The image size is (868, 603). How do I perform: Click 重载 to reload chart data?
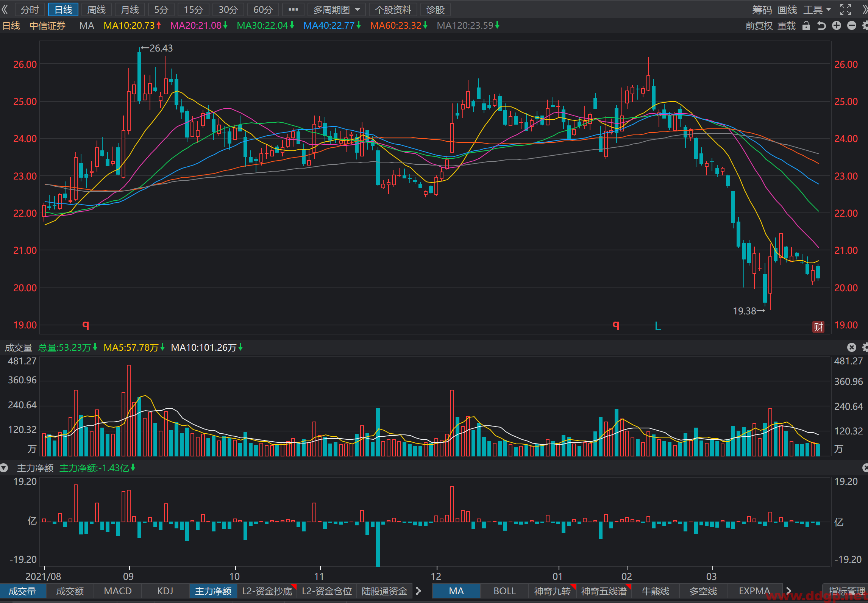coord(787,25)
